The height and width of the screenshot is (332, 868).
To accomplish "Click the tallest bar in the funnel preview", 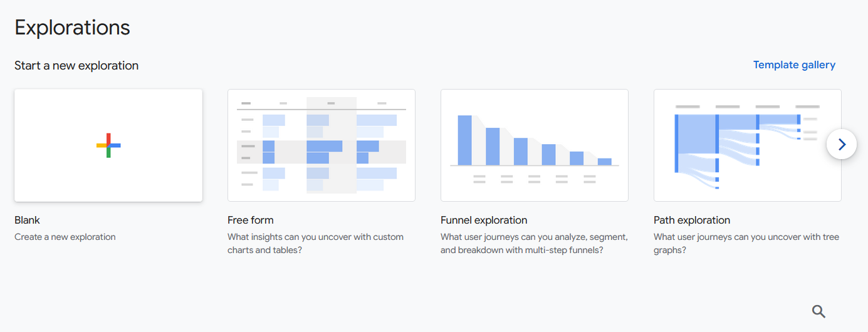I will tap(464, 140).
